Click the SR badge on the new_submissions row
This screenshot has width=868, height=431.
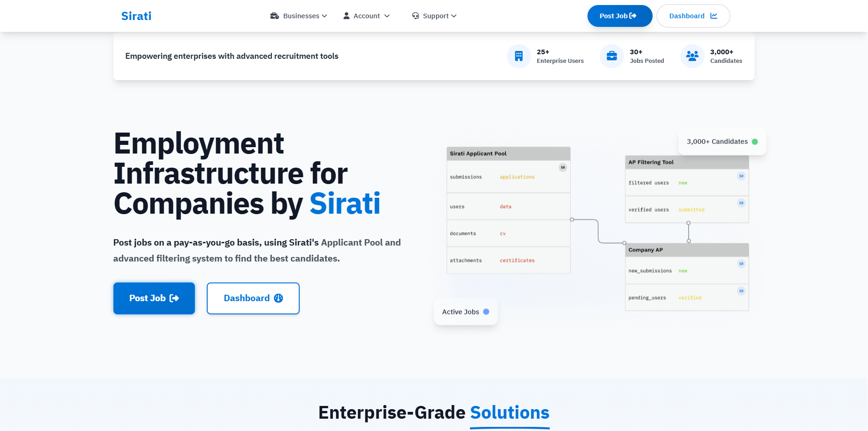[741, 264]
